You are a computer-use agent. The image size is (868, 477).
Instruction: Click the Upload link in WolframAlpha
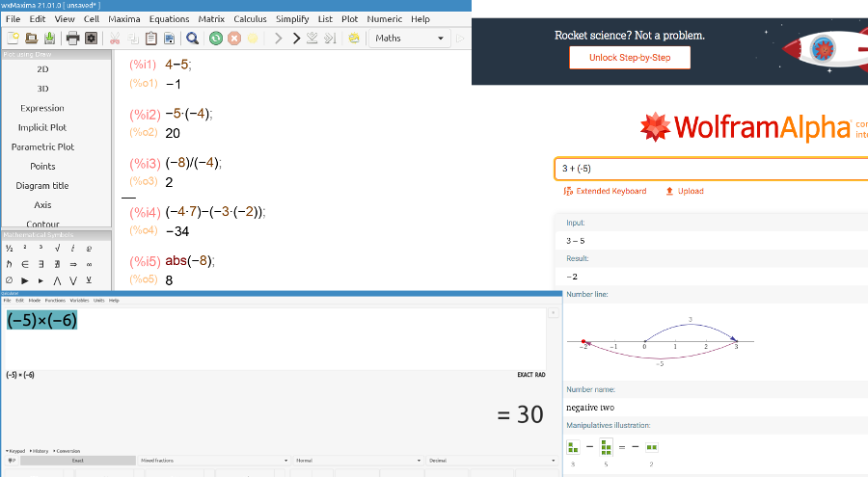(684, 191)
